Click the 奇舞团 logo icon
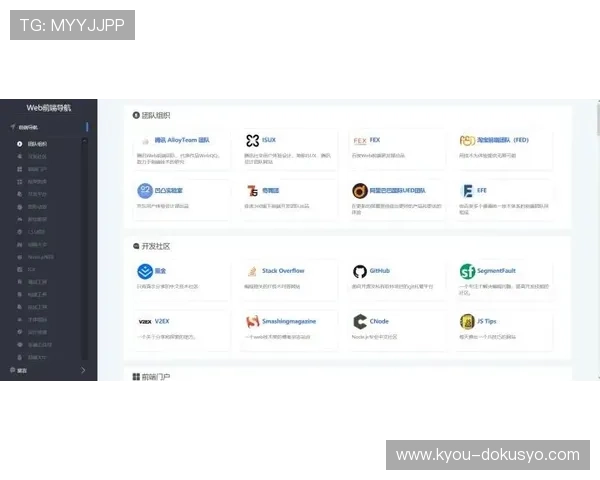Viewport: 600px width, 480px height. (x=252, y=190)
